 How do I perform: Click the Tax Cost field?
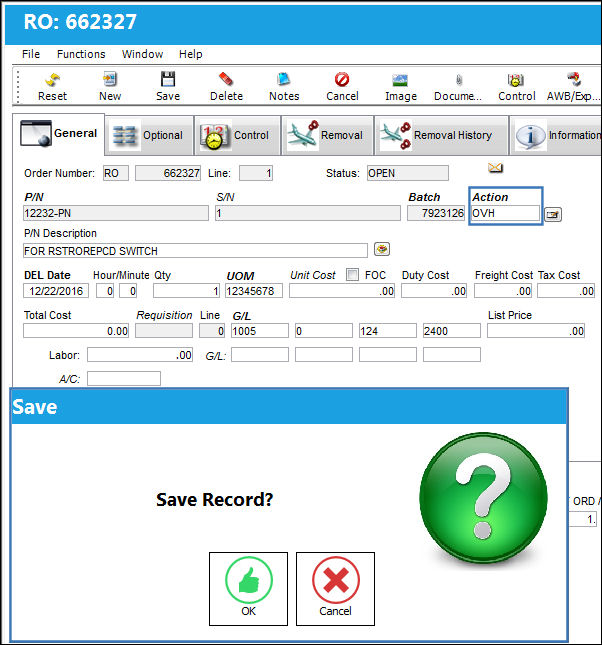click(x=566, y=291)
